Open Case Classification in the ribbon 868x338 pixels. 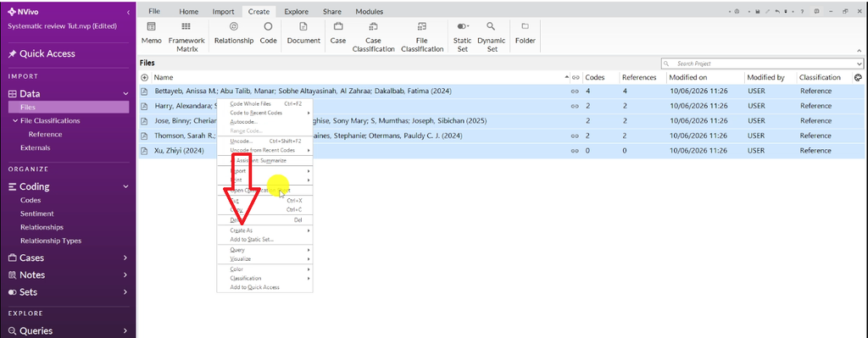[373, 36]
